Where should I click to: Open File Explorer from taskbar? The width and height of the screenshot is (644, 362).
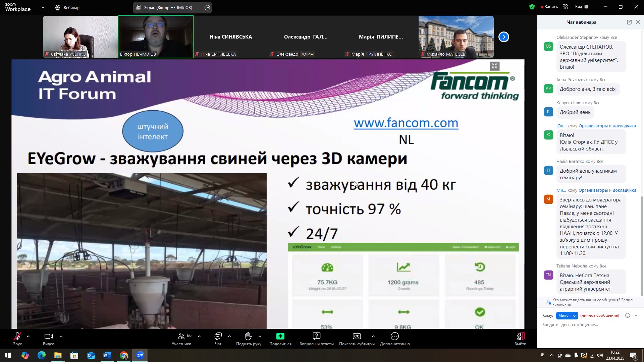click(58, 355)
